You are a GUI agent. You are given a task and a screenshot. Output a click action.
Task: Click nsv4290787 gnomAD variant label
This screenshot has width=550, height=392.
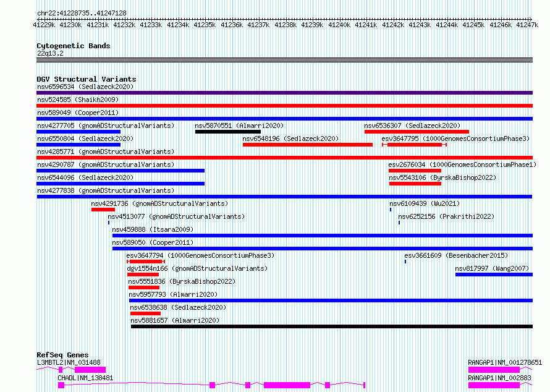(106, 164)
